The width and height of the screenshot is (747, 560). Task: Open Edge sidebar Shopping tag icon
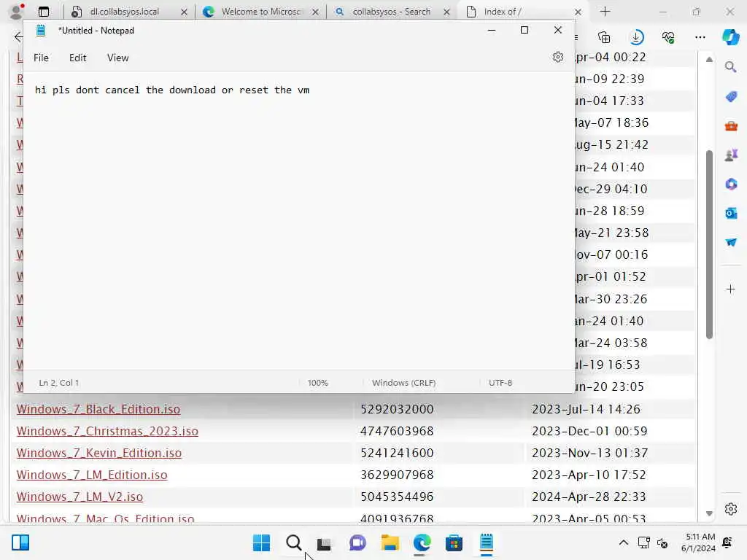[731, 97]
